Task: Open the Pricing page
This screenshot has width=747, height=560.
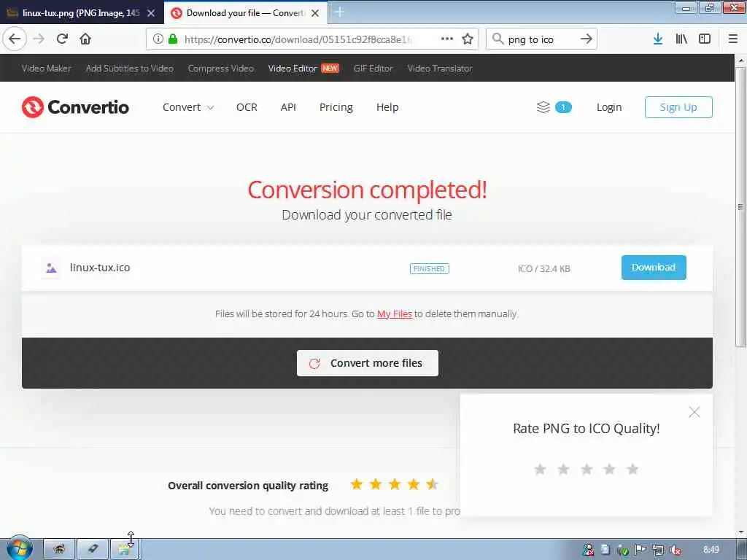Action: click(x=336, y=107)
